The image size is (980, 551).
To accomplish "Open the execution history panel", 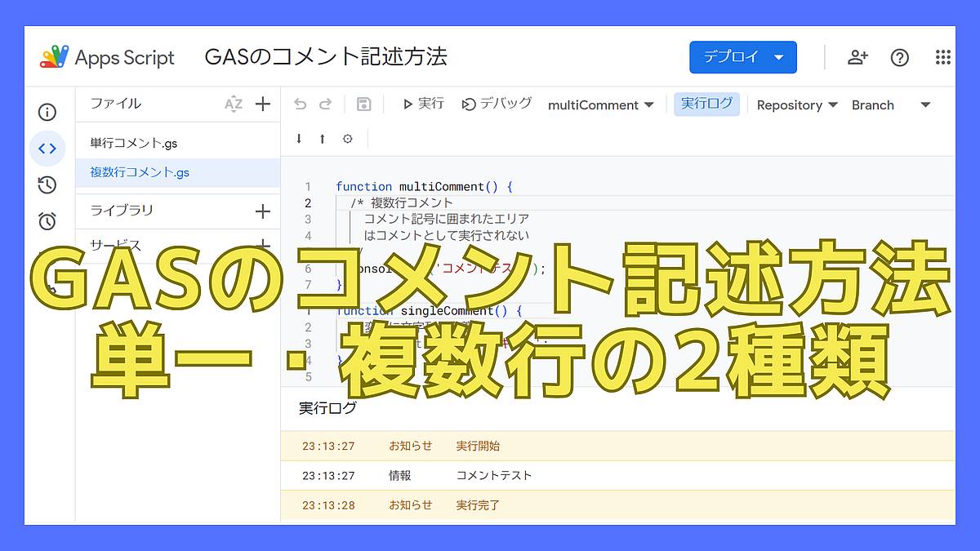I will coord(48,185).
